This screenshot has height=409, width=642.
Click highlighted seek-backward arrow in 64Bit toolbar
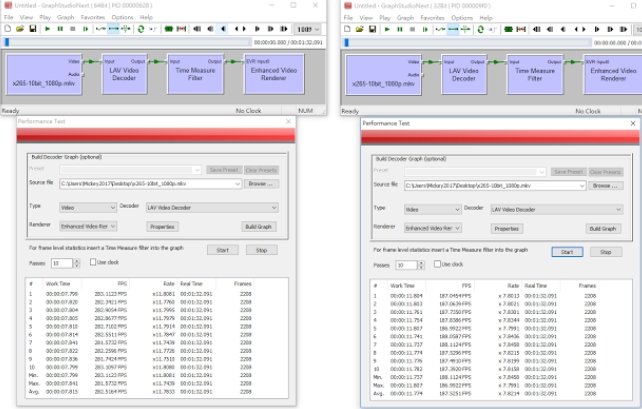pos(223,29)
